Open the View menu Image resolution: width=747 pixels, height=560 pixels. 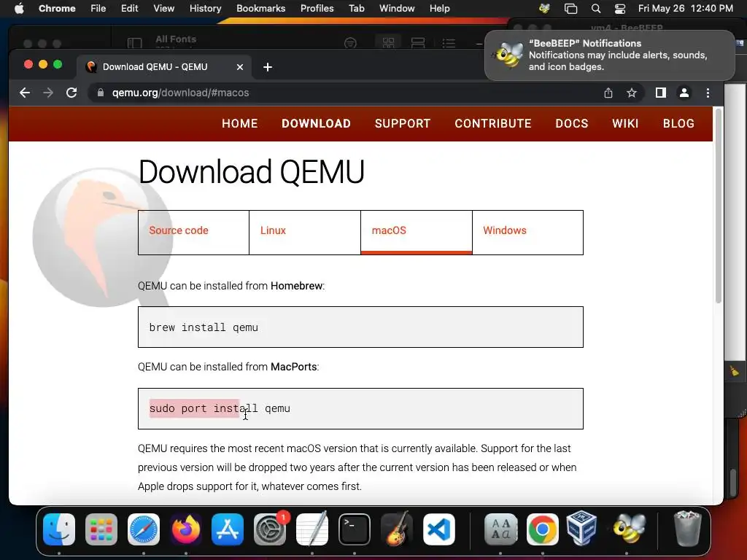tap(164, 9)
